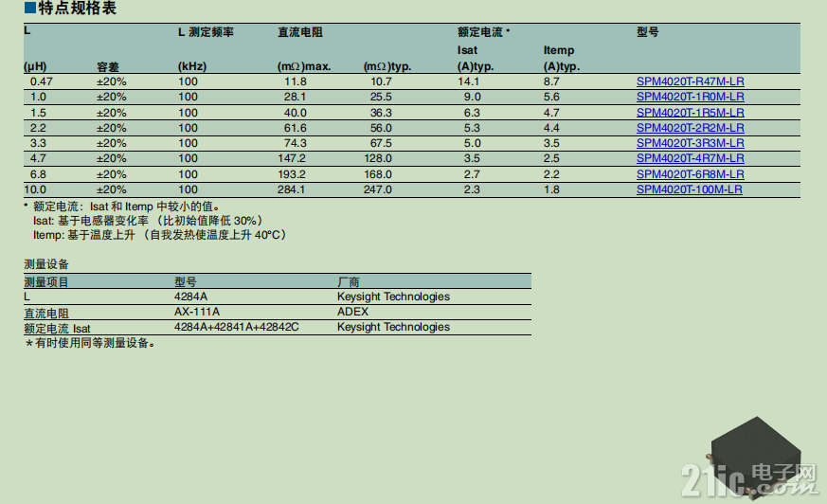The image size is (827, 504).
Task: Click the 测量设备 section title
Action: tap(46, 264)
